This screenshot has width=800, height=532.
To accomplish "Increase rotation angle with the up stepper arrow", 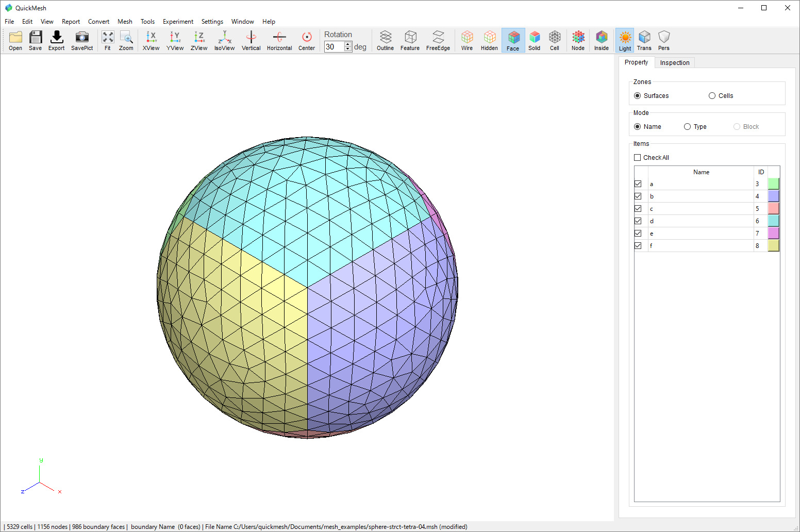I will pos(348,44).
